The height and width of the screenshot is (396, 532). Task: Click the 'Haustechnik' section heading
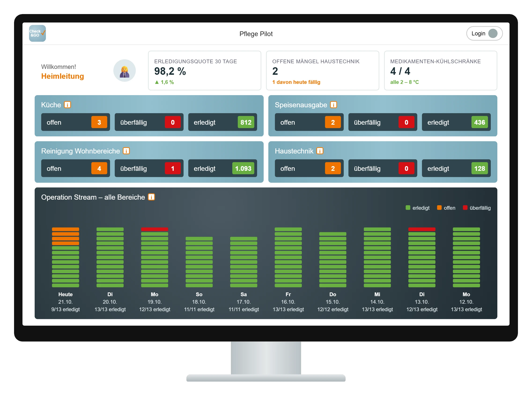294,151
